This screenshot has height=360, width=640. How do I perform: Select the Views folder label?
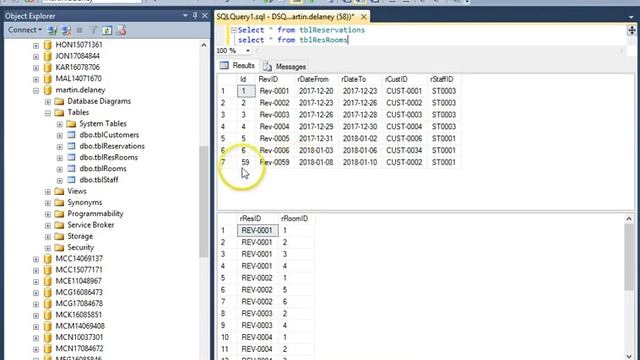point(77,191)
